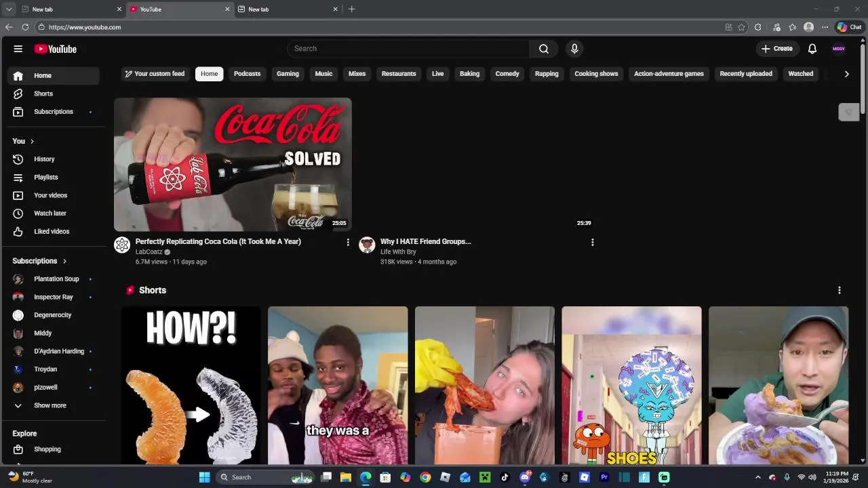Select the Cooking shows chip

pyautogui.click(x=596, y=74)
